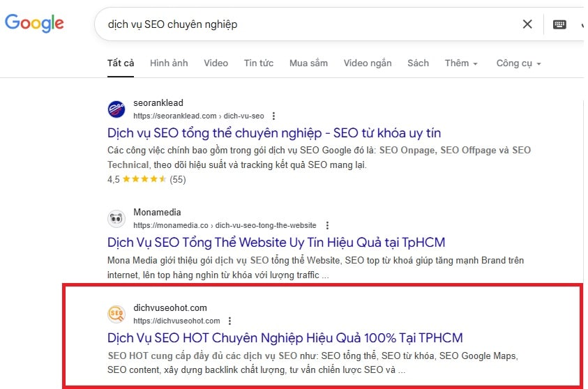Open three-dot options for seoranklead result
The width and height of the screenshot is (588, 389).
click(273, 116)
